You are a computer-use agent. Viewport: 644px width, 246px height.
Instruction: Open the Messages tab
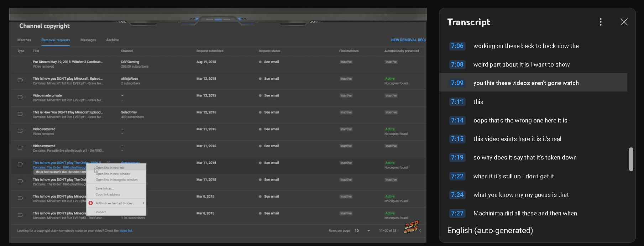tap(88, 40)
